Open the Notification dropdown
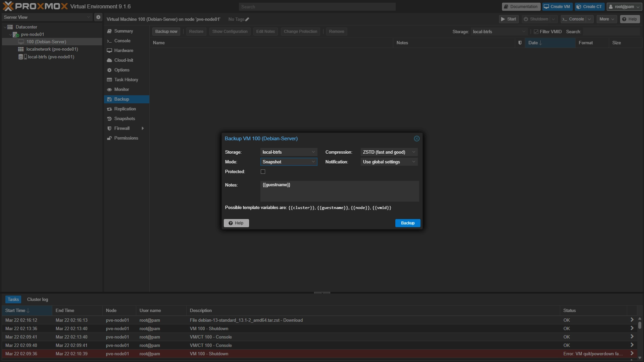644x362 pixels. [413, 162]
